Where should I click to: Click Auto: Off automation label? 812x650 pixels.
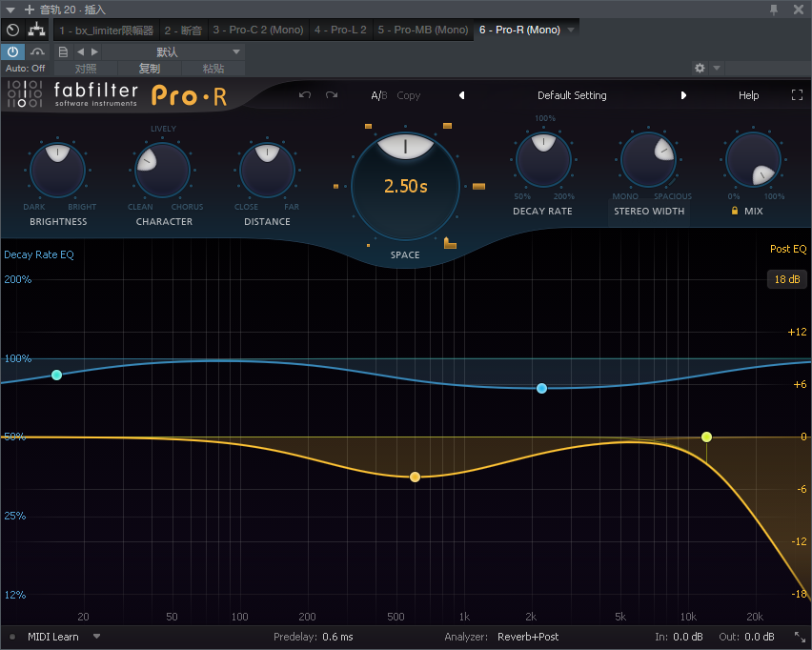click(x=25, y=69)
